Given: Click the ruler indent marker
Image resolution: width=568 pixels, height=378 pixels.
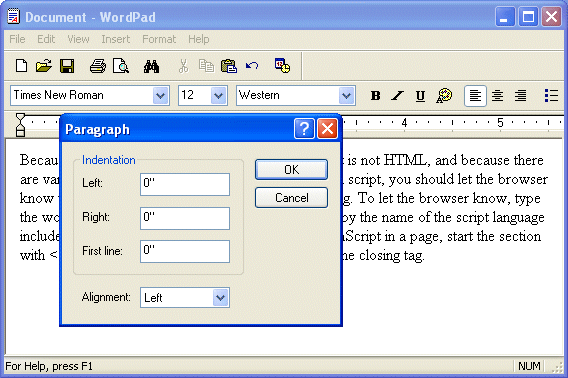Looking at the screenshot, I should click(x=21, y=125).
